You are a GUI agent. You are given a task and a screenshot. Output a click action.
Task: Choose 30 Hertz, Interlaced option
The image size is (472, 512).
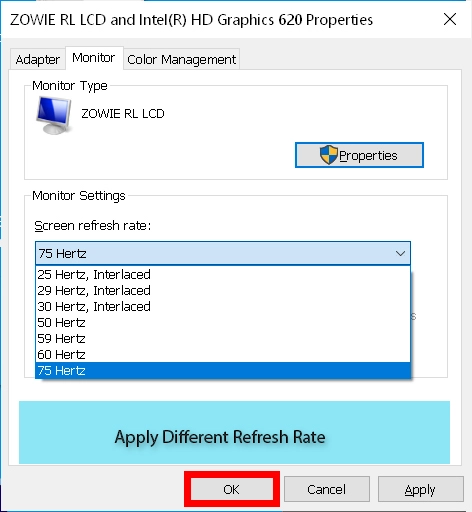[223, 307]
